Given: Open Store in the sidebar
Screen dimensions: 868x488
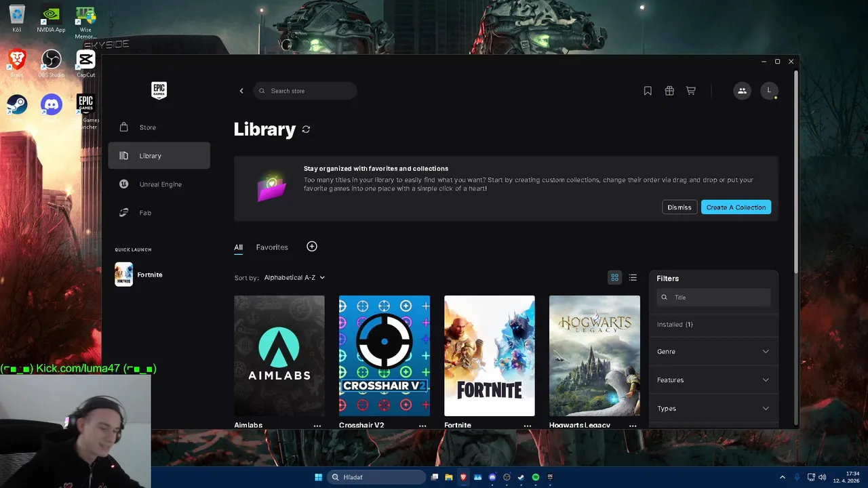Looking at the screenshot, I should (x=159, y=127).
